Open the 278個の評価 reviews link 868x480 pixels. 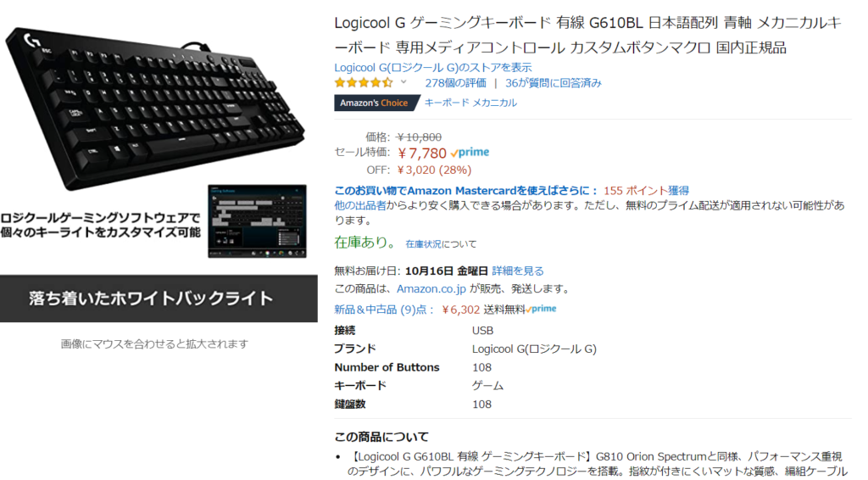455,83
